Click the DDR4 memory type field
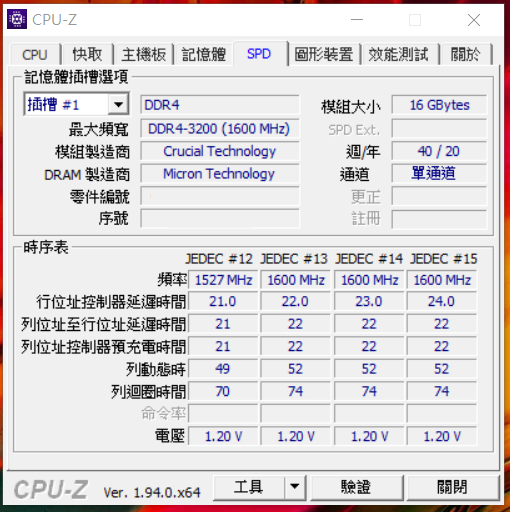This screenshot has width=521, height=512. pyautogui.click(x=220, y=105)
